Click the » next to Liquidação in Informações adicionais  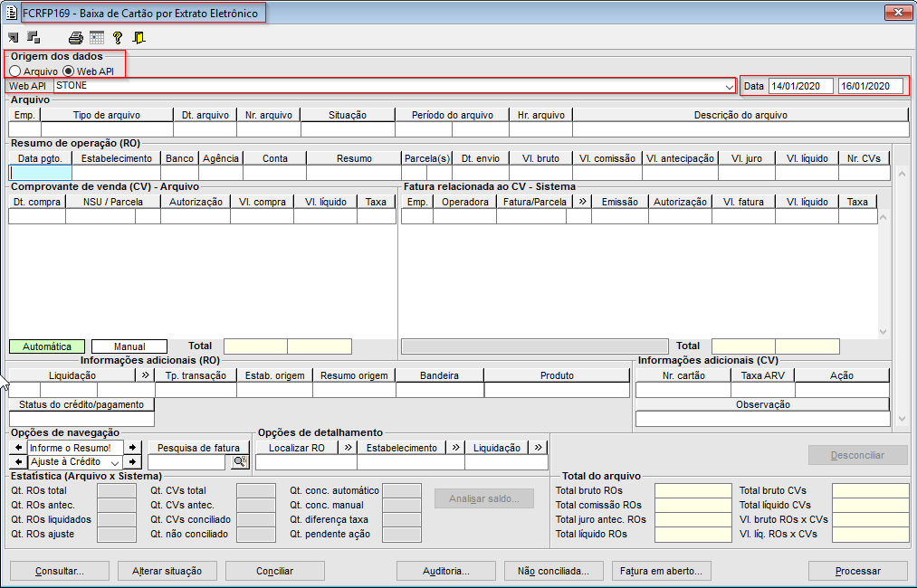pos(146,375)
